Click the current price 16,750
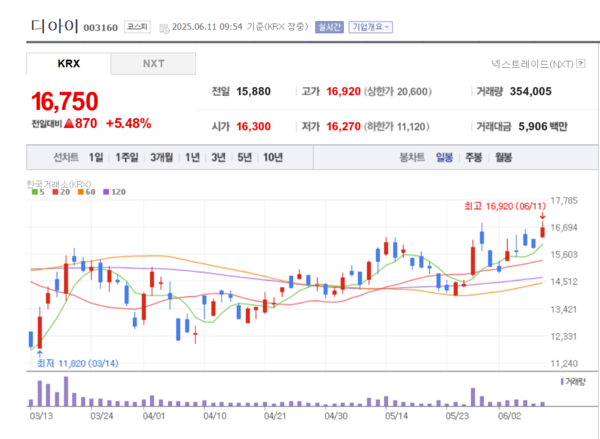 pyautogui.click(x=65, y=101)
